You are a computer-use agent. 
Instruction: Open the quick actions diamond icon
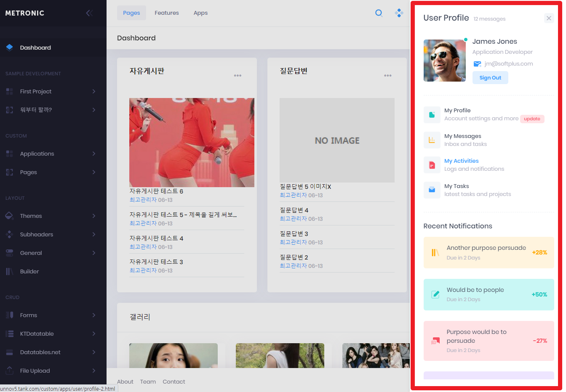(x=399, y=13)
